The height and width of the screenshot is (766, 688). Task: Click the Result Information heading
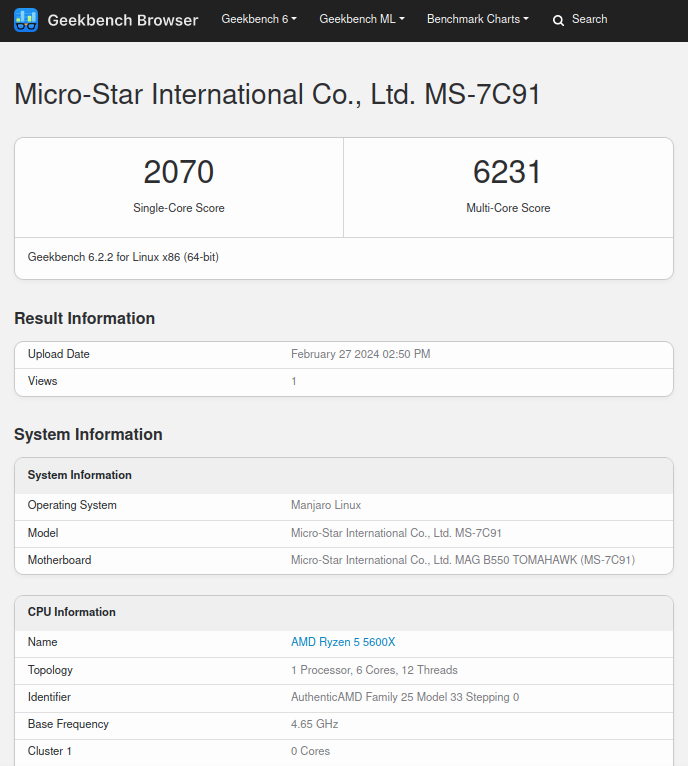click(85, 319)
